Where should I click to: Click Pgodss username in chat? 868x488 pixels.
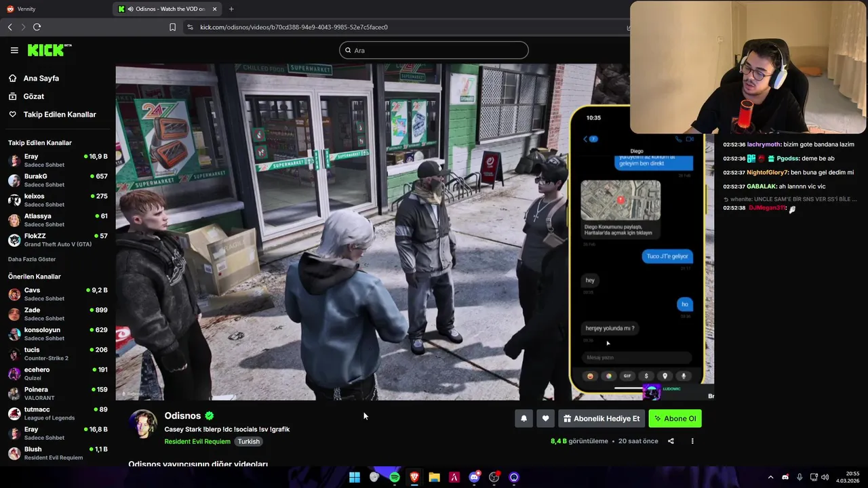[x=788, y=159]
